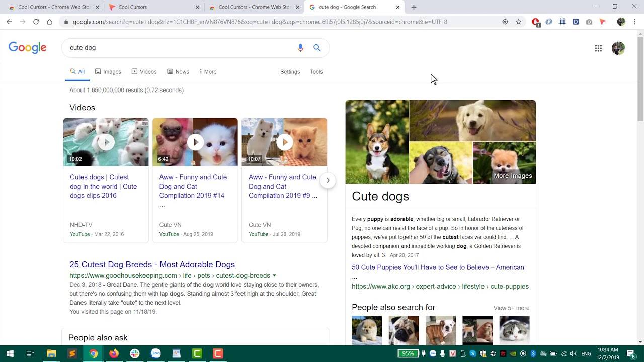Click the Bluetooth tray icon
The image size is (644, 362).
533,353
